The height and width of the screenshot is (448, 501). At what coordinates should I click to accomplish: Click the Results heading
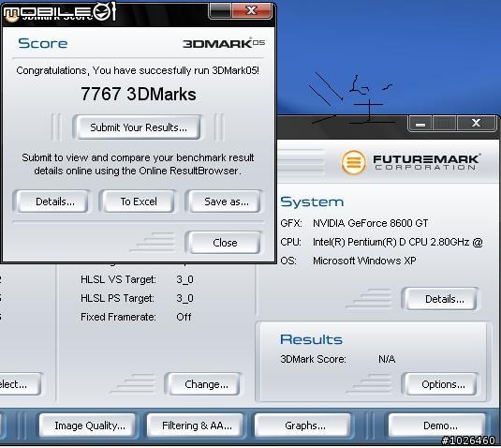(x=311, y=339)
